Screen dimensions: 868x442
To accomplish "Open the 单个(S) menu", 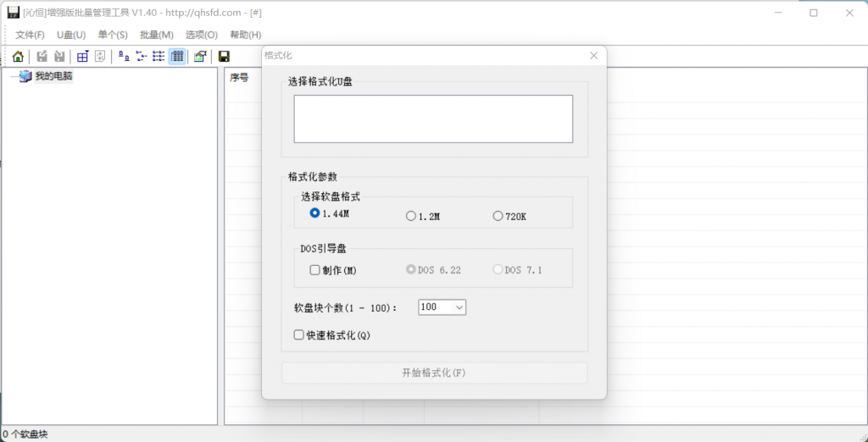I will point(113,35).
